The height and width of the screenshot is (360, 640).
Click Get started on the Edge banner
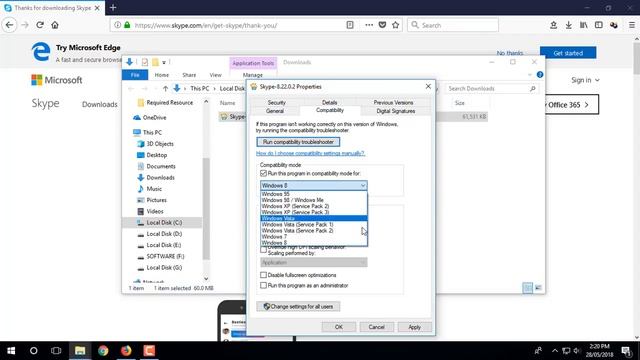click(x=568, y=53)
